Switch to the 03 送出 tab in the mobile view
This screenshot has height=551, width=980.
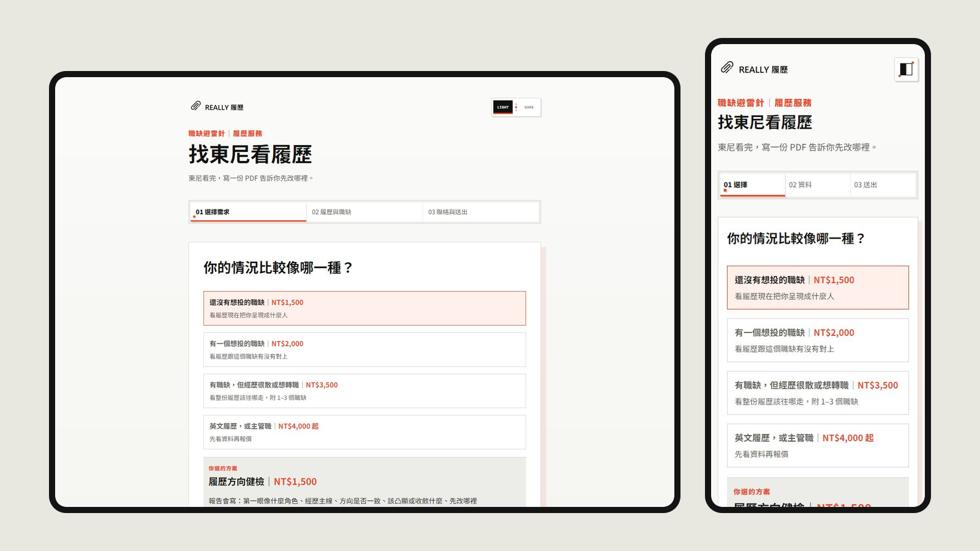coord(883,185)
